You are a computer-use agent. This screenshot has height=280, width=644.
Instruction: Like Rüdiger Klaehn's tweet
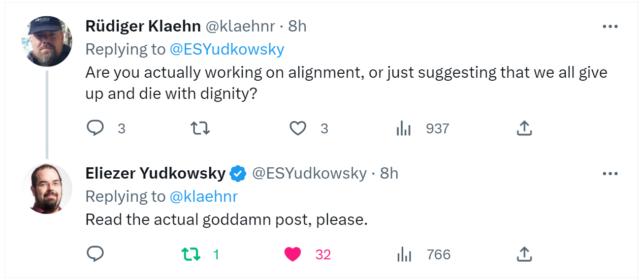(x=297, y=128)
